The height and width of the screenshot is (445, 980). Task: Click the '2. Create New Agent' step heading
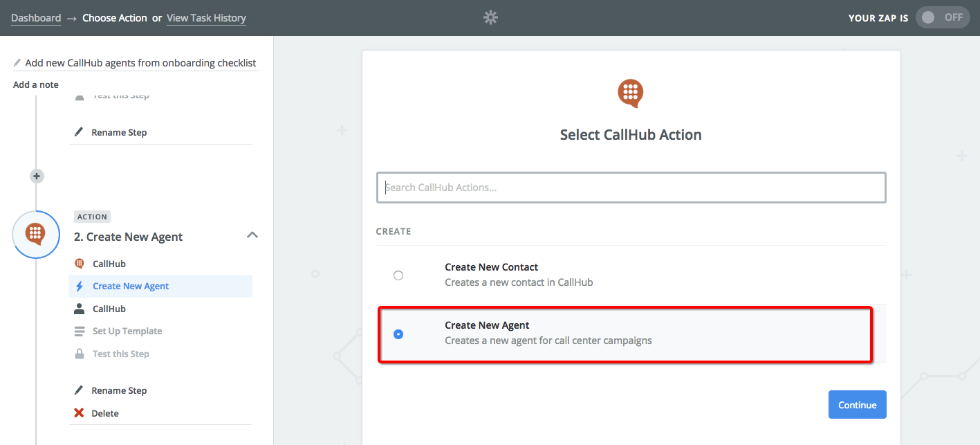click(x=129, y=237)
